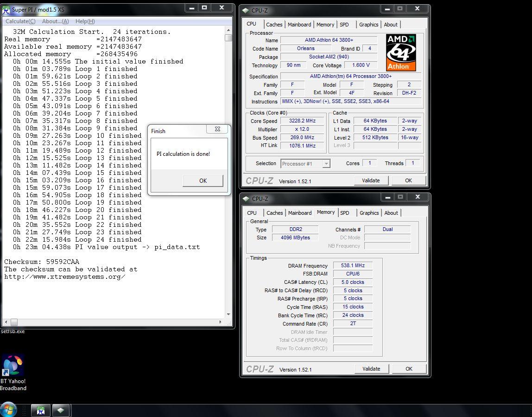Click the Super PI horizontal scrollbar left arrow

6,322
